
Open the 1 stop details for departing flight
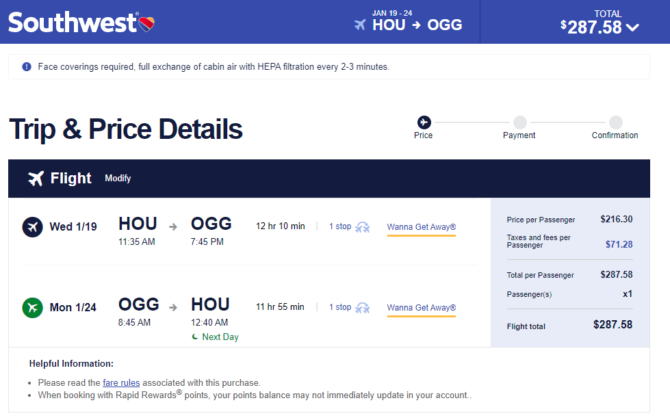point(340,227)
